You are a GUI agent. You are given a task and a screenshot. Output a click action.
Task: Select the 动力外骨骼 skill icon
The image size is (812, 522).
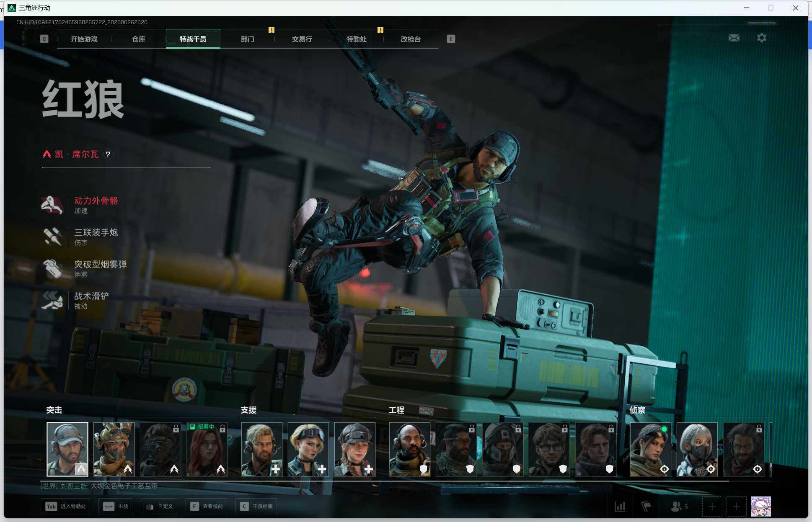tap(52, 205)
